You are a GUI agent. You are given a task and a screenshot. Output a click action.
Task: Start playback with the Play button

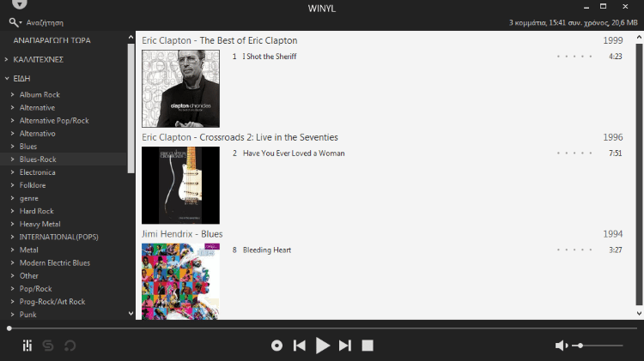[322, 346]
